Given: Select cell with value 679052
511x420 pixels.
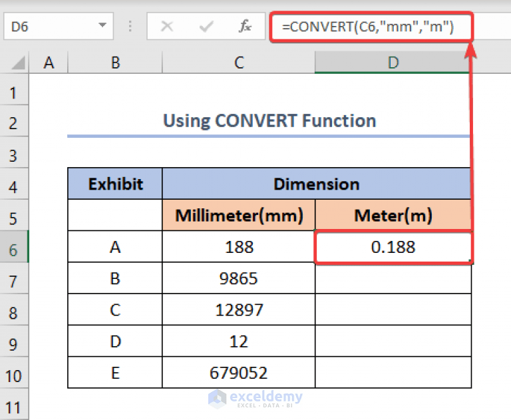Looking at the screenshot, I should (239, 372).
